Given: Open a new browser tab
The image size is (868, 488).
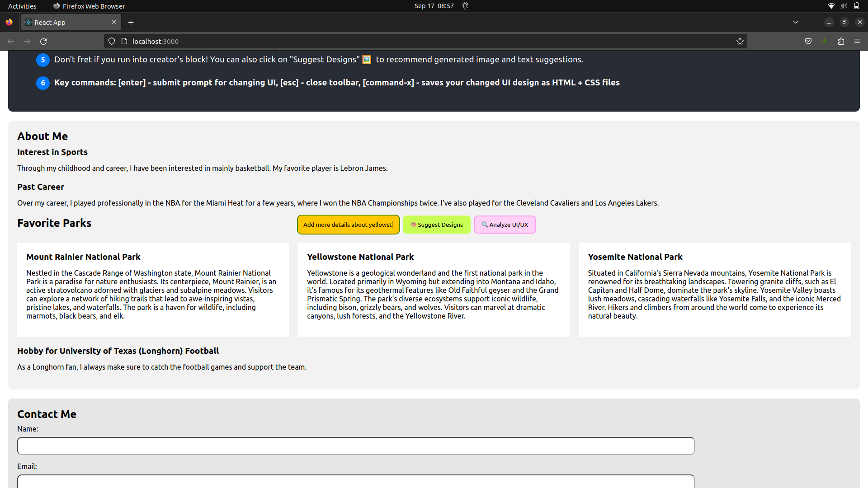Looking at the screenshot, I should point(131,22).
